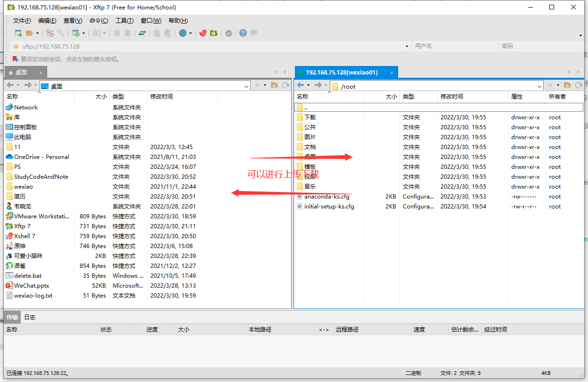This screenshot has height=382, width=588.
Task: Click the local pane favorites star icon
Action: pyautogui.click(x=257, y=85)
